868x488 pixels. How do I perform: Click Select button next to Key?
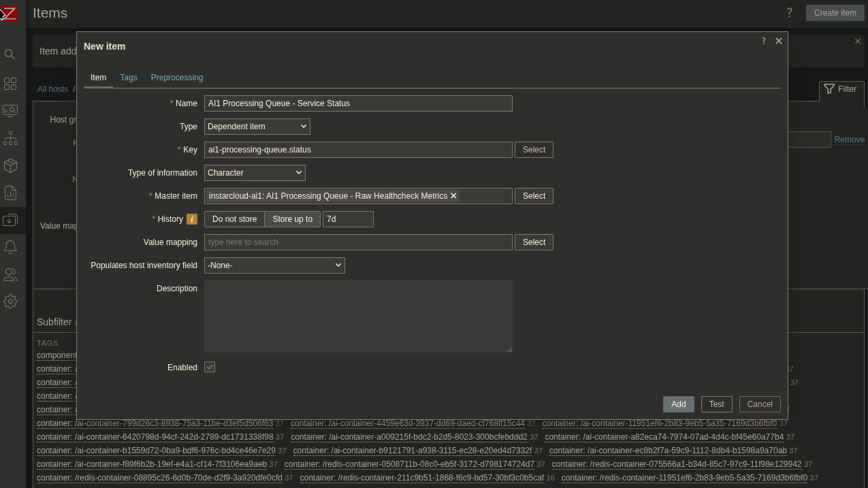point(534,150)
